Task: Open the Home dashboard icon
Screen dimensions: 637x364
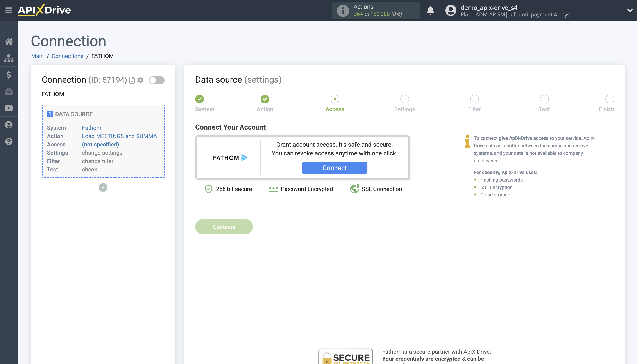Action: (x=9, y=41)
